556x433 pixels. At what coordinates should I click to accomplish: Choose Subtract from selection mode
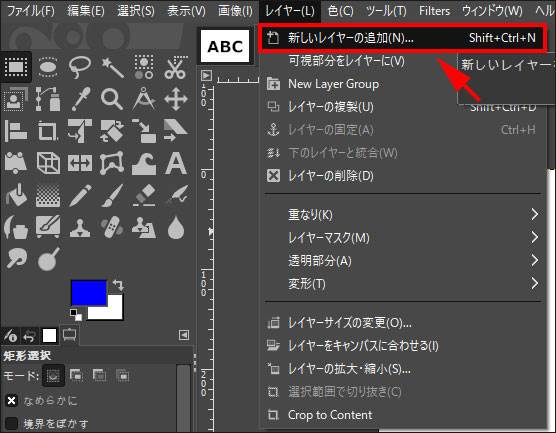coord(99,375)
